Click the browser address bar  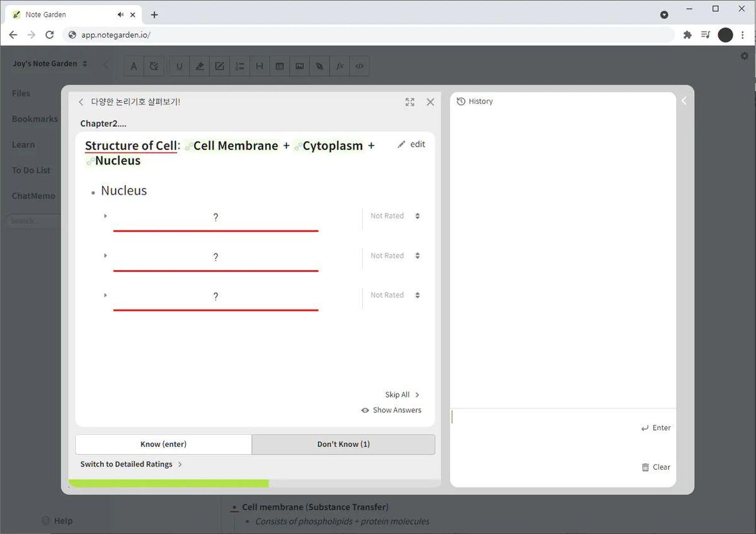tap(369, 35)
